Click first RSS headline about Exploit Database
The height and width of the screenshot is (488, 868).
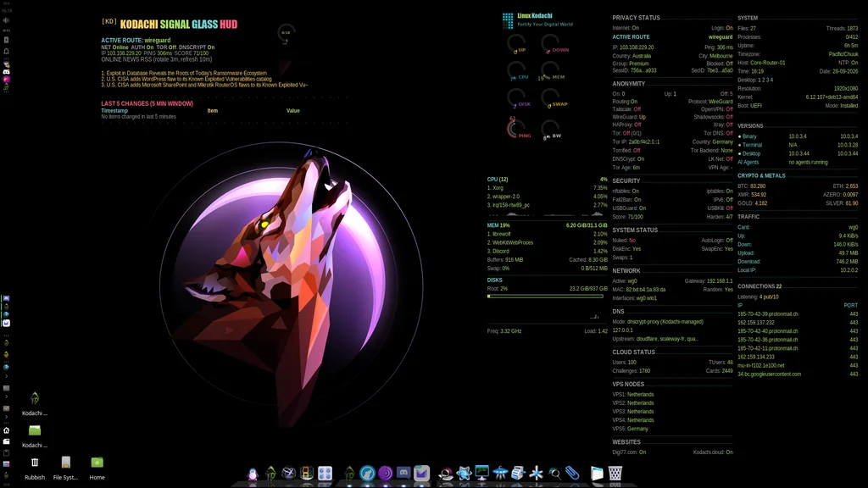point(184,73)
